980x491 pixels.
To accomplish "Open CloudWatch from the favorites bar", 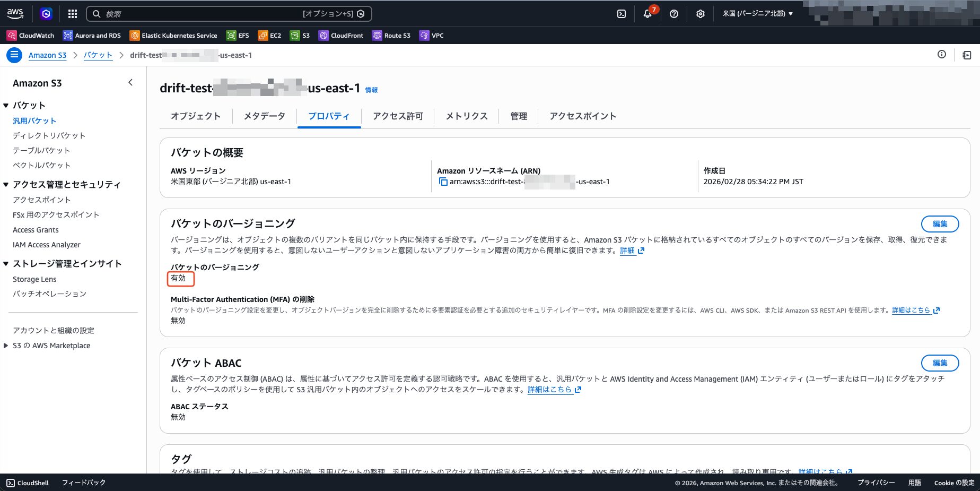I will (x=31, y=36).
